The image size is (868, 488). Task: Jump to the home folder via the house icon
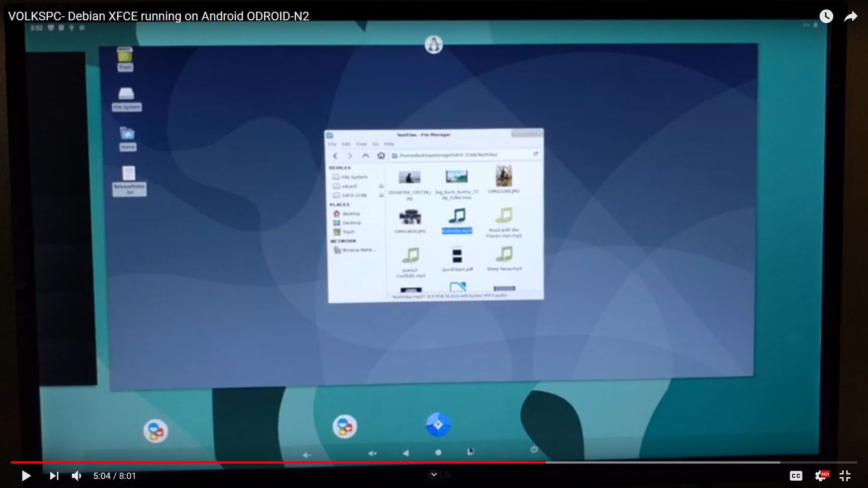pos(381,155)
